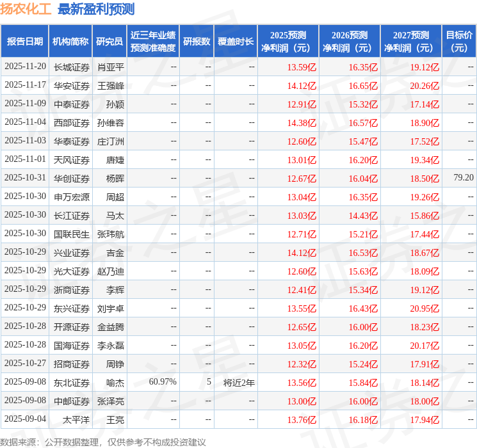This screenshot has width=477, height=448.
Task: Click the 2027 forecast value 20.26亿
Action: (x=424, y=86)
